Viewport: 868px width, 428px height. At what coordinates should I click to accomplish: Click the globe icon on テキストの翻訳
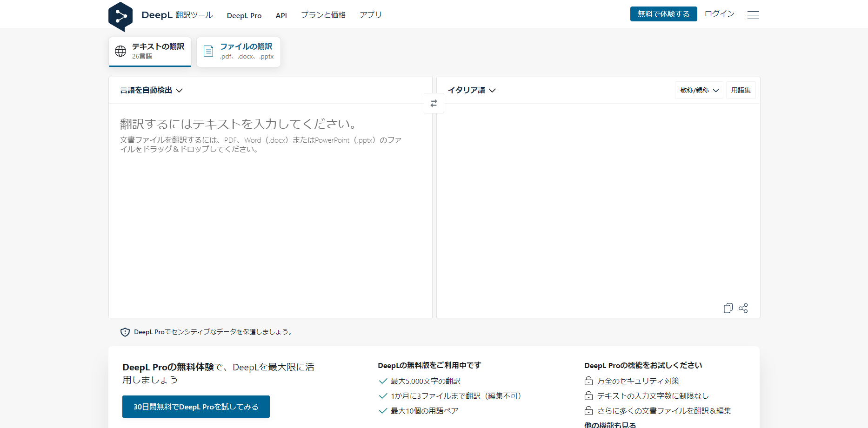point(120,51)
